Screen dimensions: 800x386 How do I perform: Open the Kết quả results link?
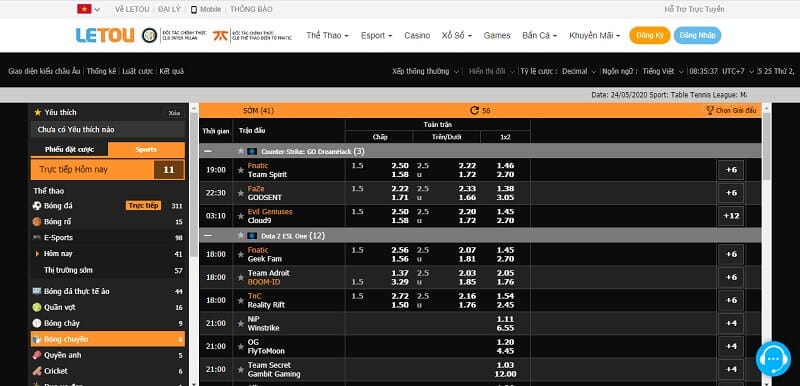(x=171, y=71)
